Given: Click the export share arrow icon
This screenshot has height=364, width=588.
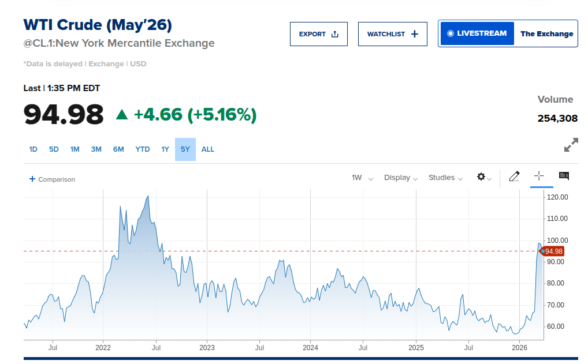Looking at the screenshot, I should [335, 34].
